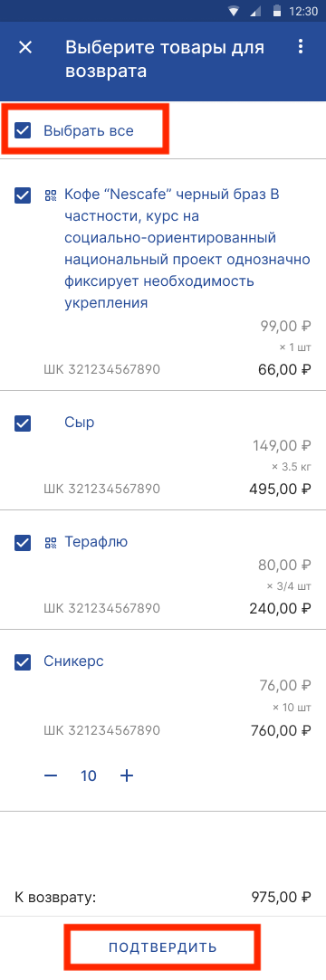326x980 pixels.
Task: Tap the Выбрать все label text
Action: [88, 130]
